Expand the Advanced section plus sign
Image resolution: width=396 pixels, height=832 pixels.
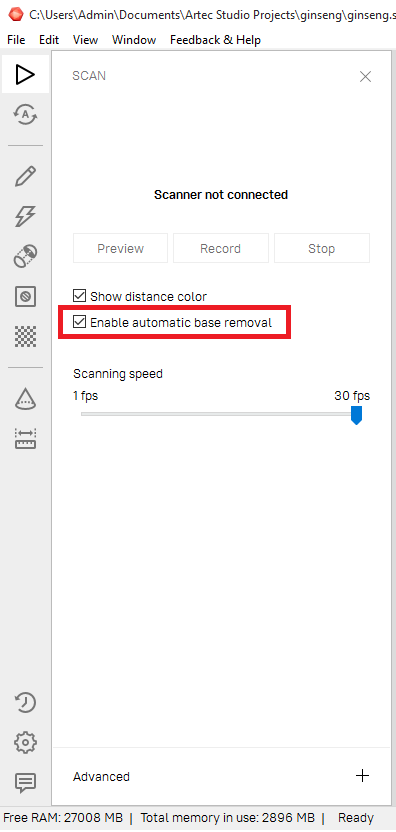pyautogui.click(x=362, y=776)
